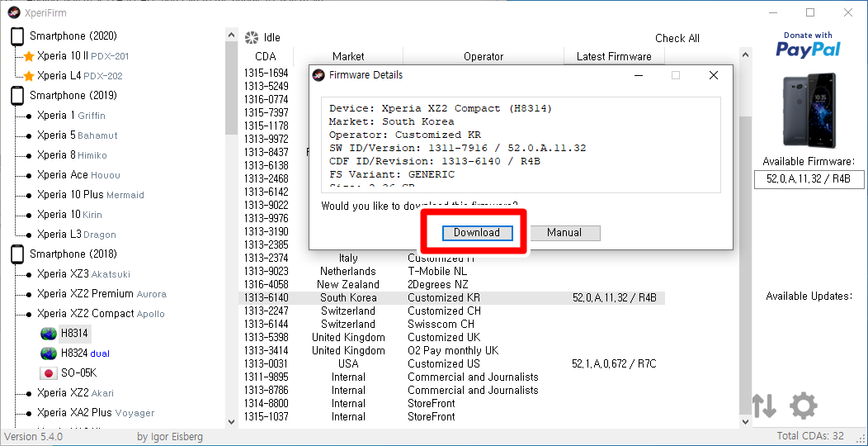
Task: Select the Smartphone (2018) phone icon
Action: tap(17, 254)
